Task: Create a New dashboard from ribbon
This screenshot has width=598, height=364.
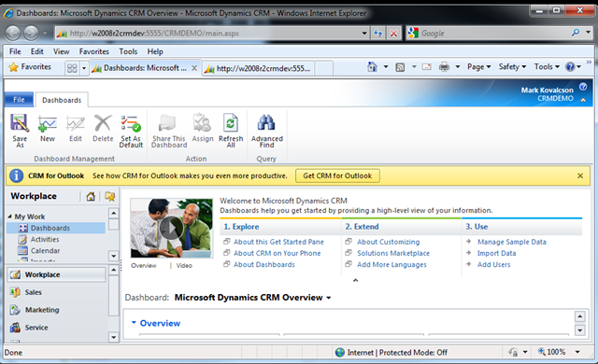Action: pyautogui.click(x=48, y=123)
